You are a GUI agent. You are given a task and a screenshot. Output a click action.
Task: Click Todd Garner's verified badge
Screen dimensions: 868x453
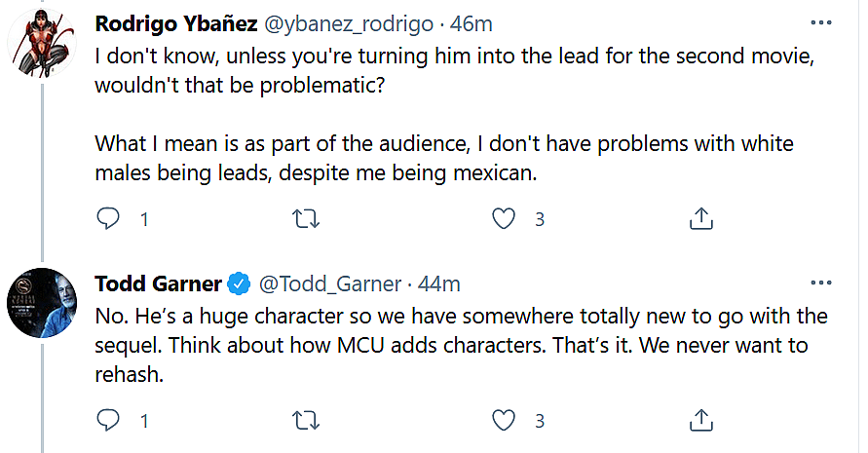239,284
